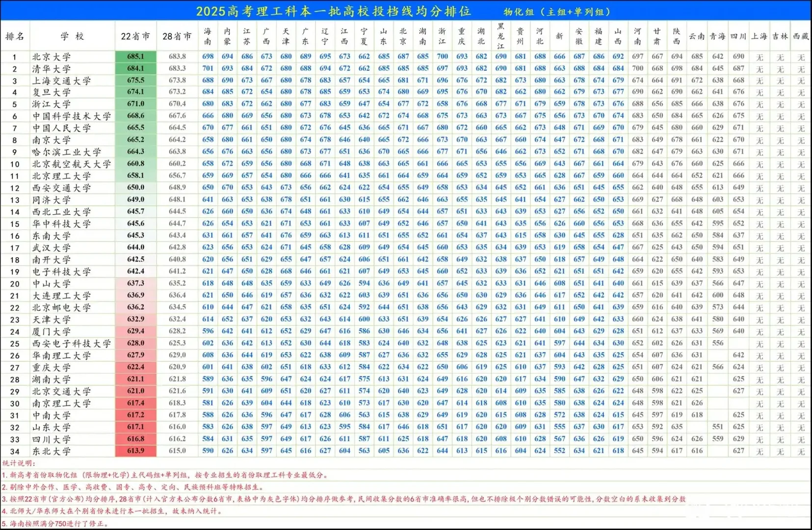The image size is (812, 530).
Task: Select note 3 about 按照22省市均分排序
Action: click(x=343, y=499)
